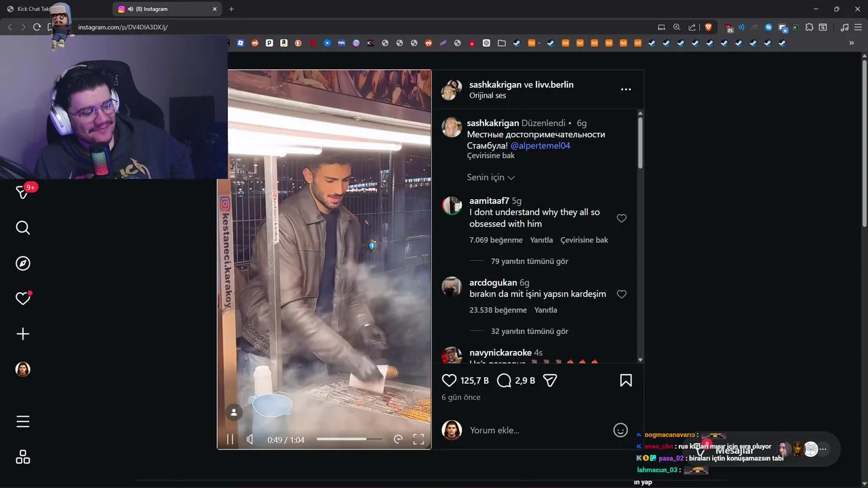Expand '79 yanıtın tümünü gör' replies

pos(530,261)
